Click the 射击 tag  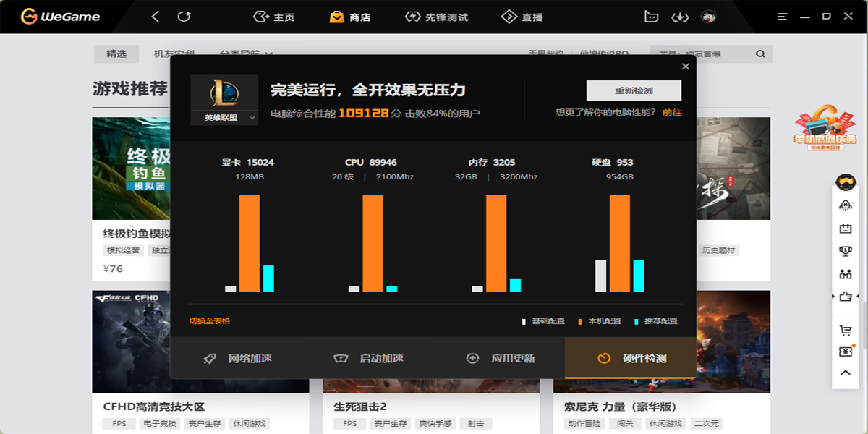point(476,424)
